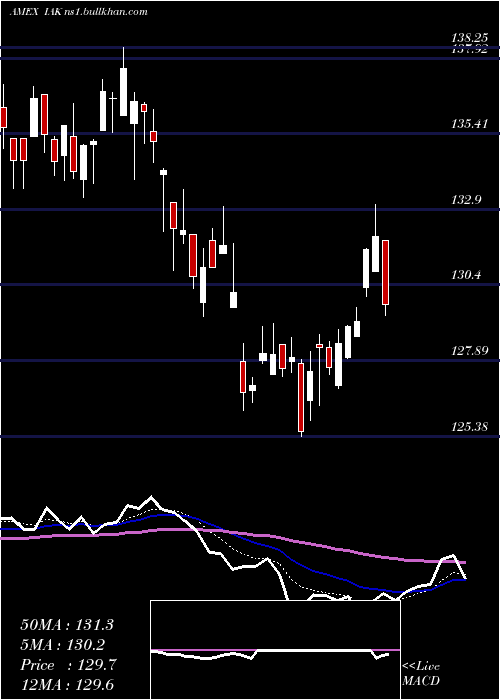Click inside the MACD inset panel
The height and width of the screenshot is (700, 500).
275,650
